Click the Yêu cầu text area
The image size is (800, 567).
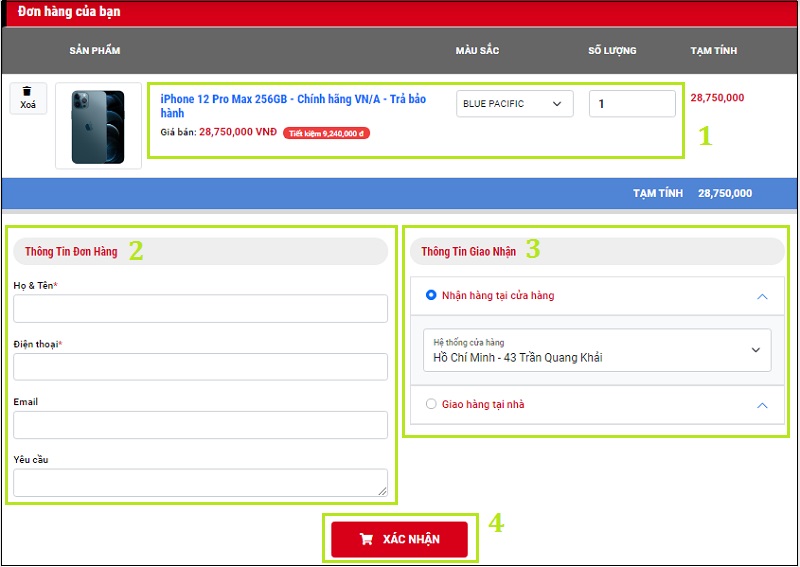(x=200, y=482)
